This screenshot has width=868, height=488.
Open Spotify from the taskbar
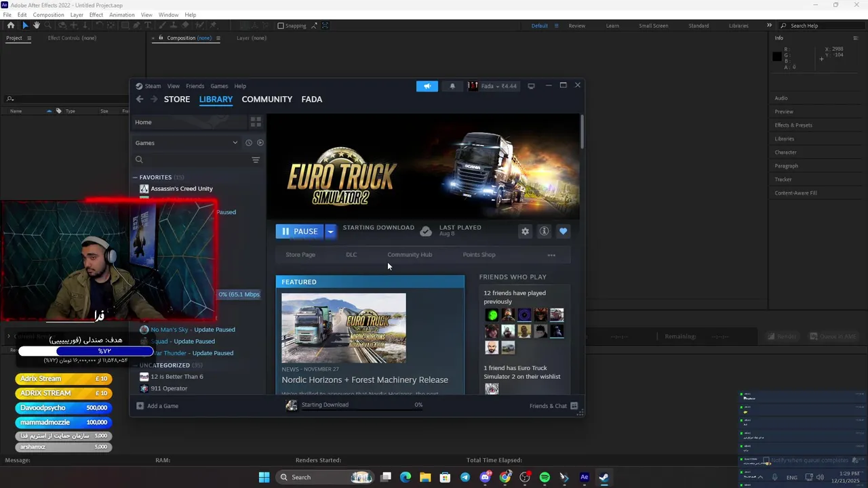[545, 477]
